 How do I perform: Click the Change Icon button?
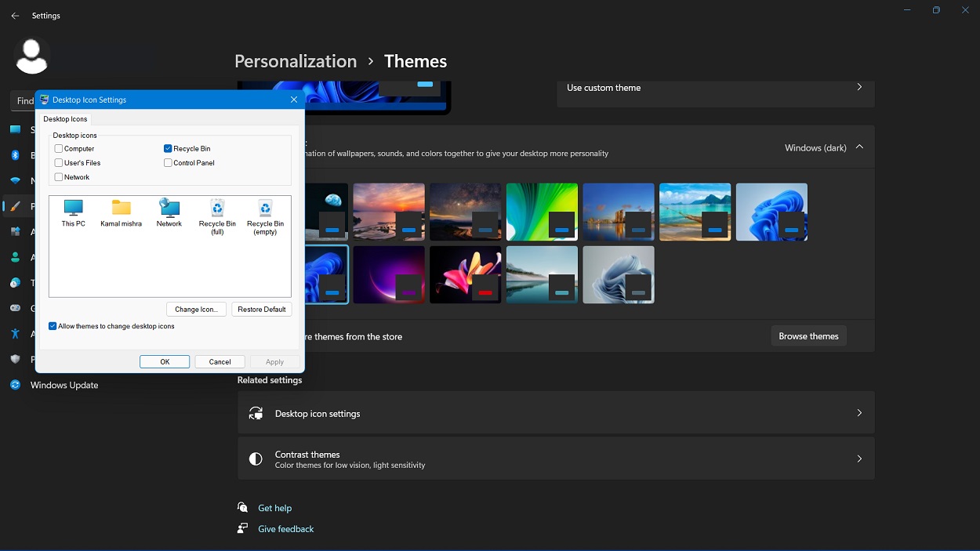click(x=196, y=309)
